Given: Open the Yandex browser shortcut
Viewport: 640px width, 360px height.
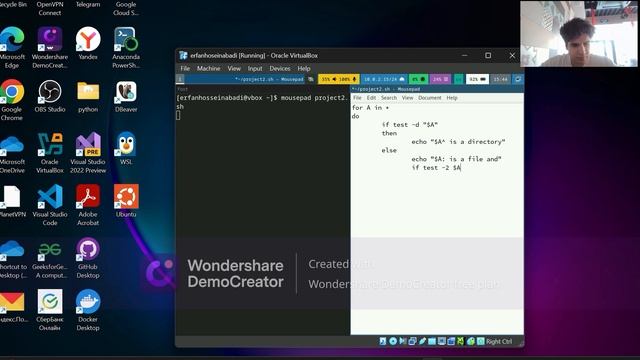Looking at the screenshot, I should 88,44.
